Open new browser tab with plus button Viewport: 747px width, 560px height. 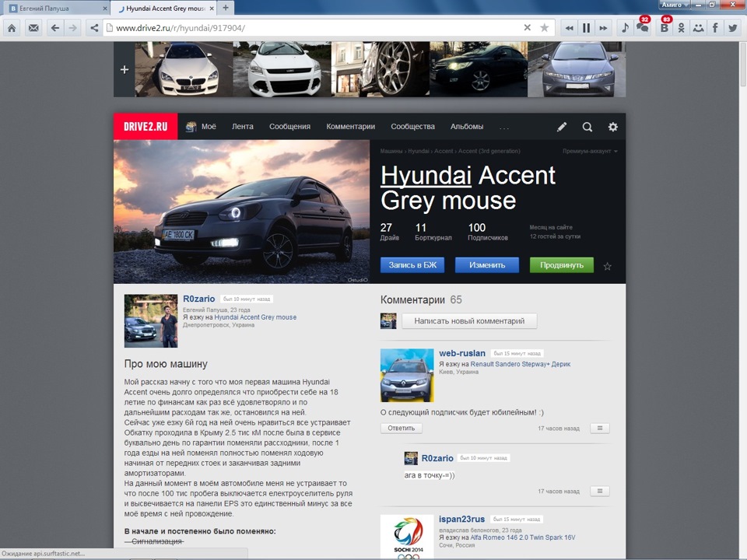226,8
